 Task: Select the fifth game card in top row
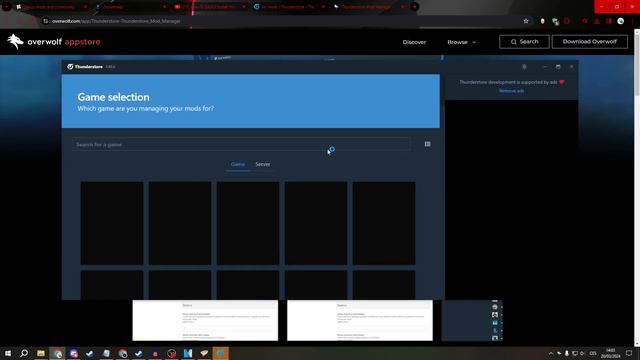(384, 223)
